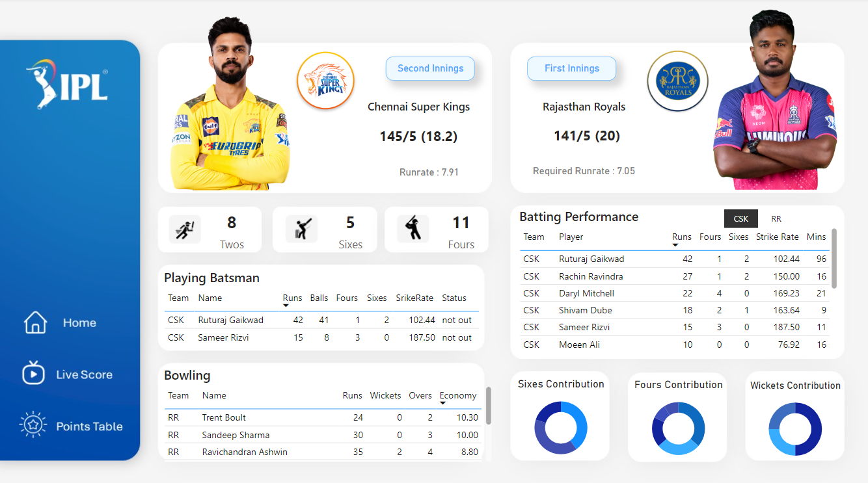Click Overs column header in Bowling table
The width and height of the screenshot is (868, 483).
(x=420, y=396)
